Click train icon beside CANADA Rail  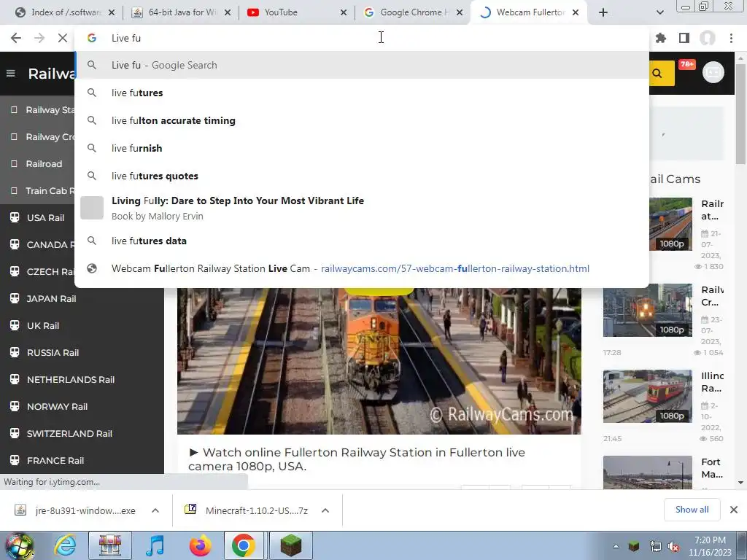point(15,244)
